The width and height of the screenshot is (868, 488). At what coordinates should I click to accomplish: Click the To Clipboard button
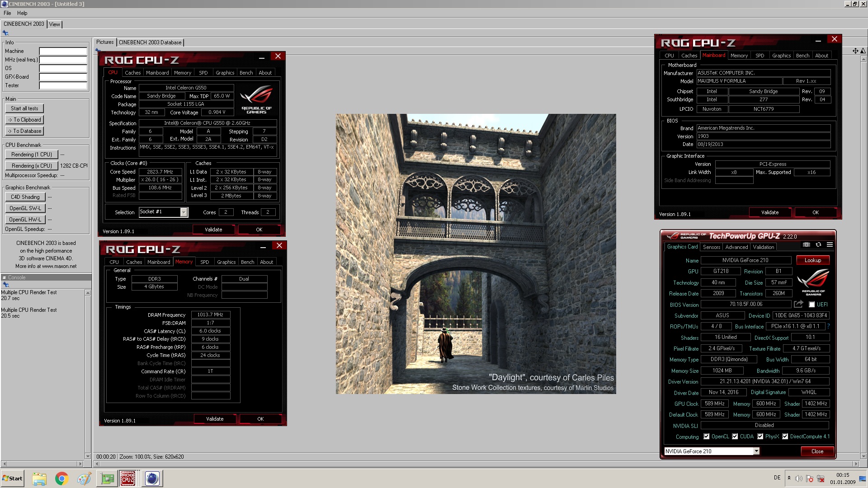24,120
